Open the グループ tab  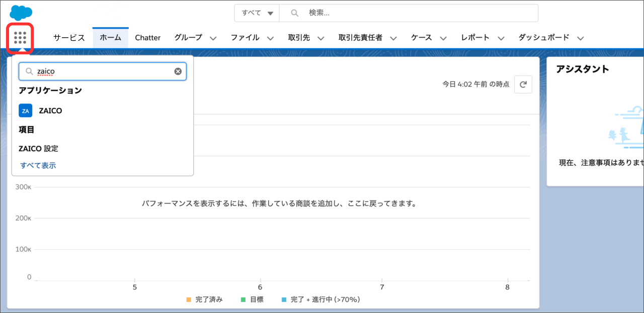[x=188, y=38]
